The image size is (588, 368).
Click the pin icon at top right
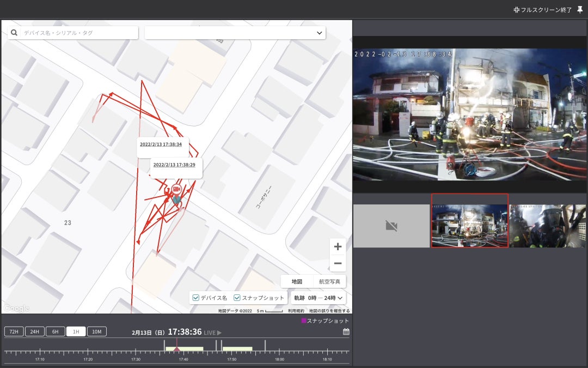coord(580,10)
